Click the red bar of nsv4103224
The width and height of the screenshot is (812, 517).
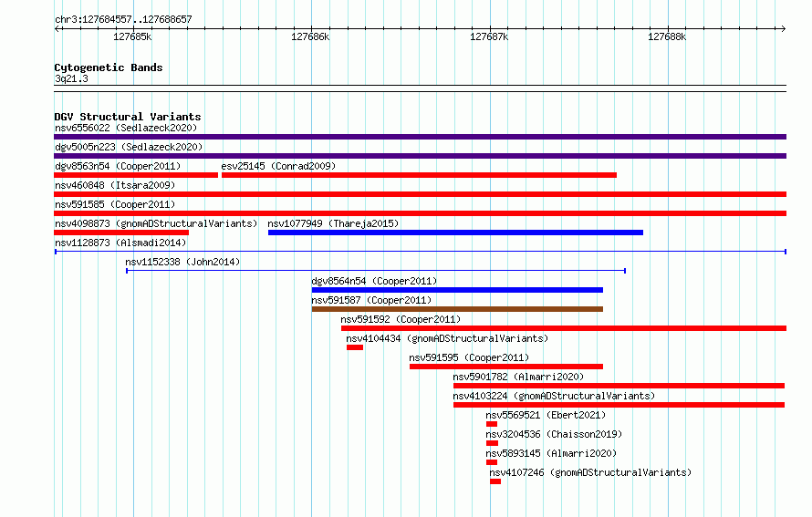(619, 405)
